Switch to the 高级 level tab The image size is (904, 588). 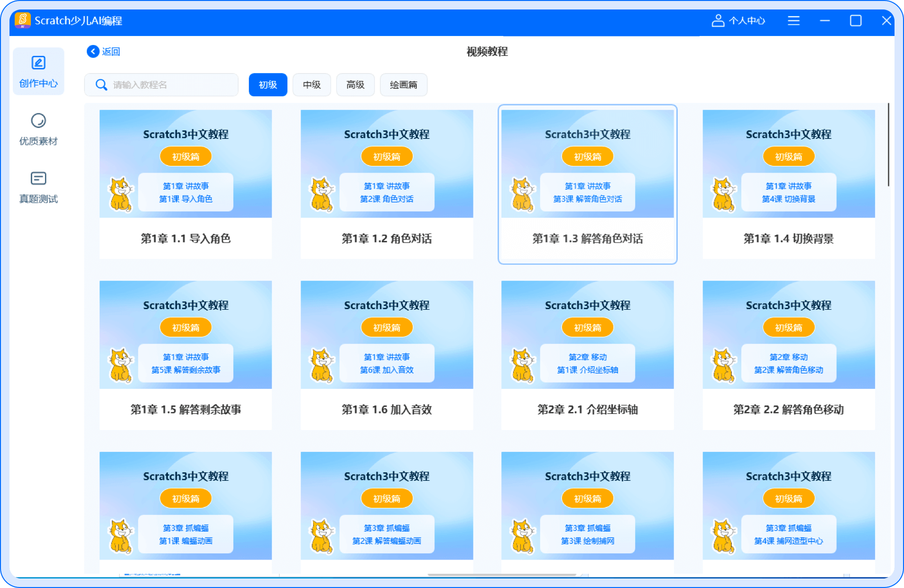(x=355, y=85)
